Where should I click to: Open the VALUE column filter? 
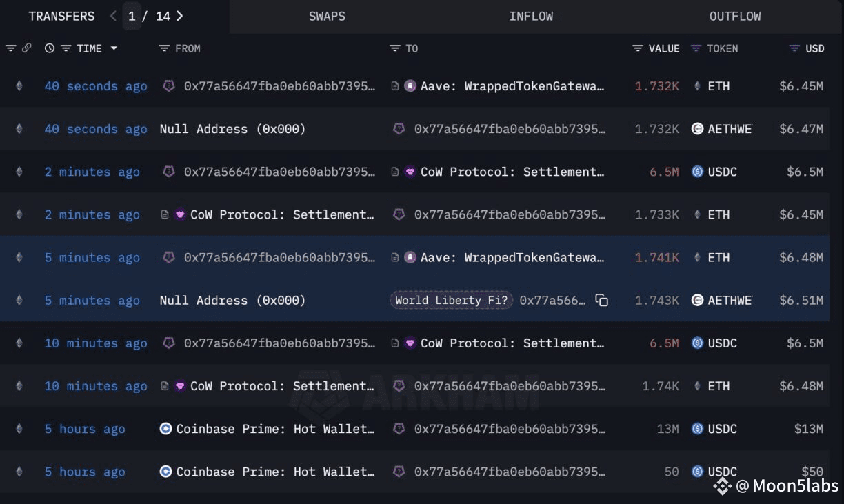638,48
